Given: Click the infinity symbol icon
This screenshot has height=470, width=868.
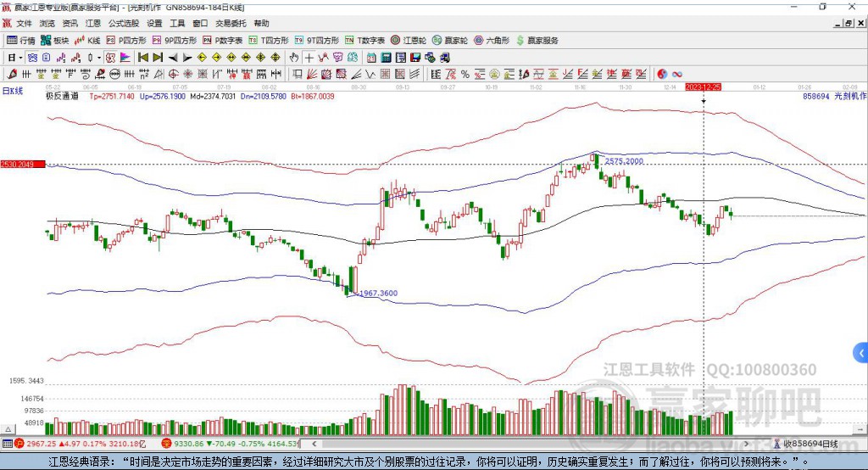Looking at the screenshot, I should (677, 75).
